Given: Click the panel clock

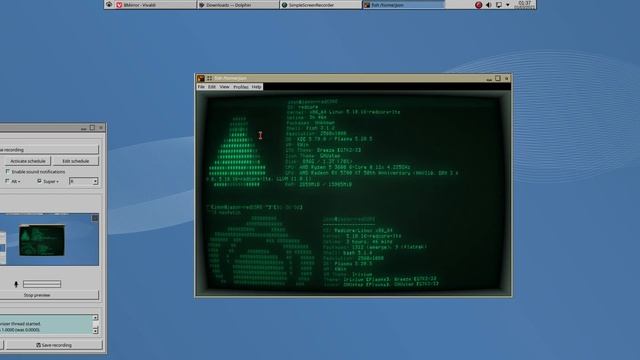Looking at the screenshot, I should click(x=524, y=5).
